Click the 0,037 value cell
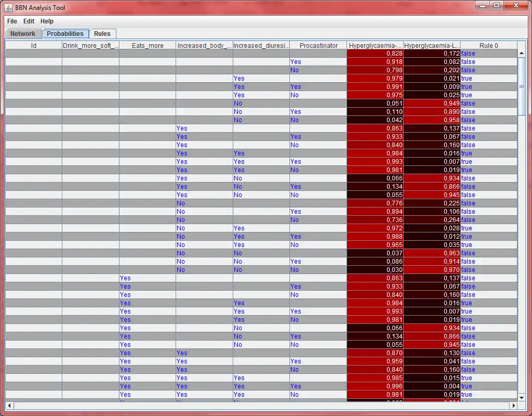This screenshot has height=416, width=532. tap(375, 253)
